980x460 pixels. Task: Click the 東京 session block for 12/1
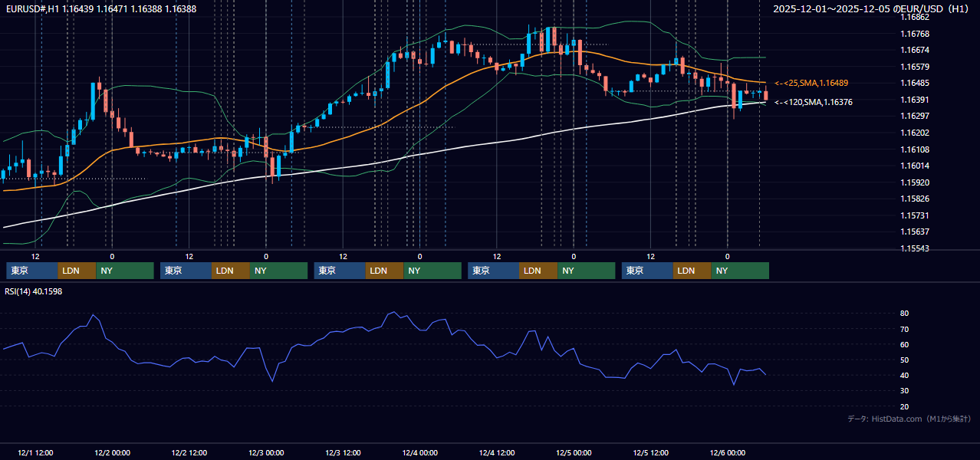pyautogui.click(x=32, y=271)
